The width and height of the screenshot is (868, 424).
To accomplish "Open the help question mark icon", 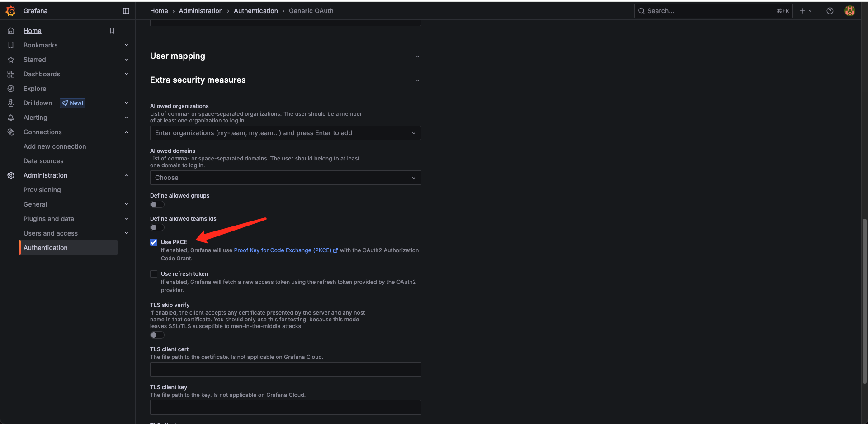I will [x=830, y=11].
